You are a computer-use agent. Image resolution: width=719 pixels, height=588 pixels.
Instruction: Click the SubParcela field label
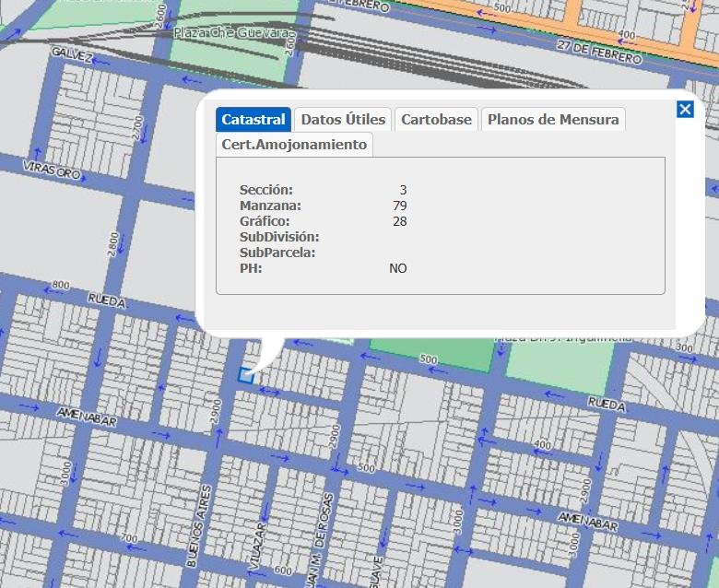coord(277,253)
